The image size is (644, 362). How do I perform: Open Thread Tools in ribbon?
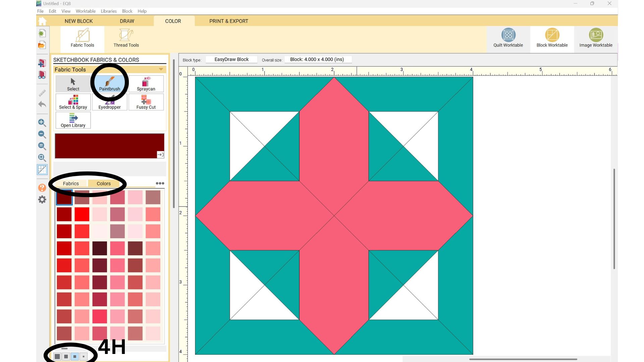[x=126, y=38]
